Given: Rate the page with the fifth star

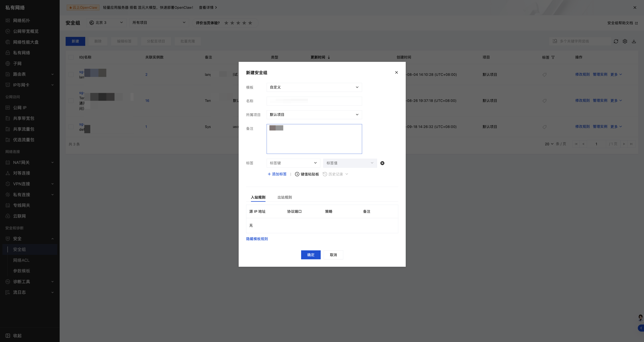Looking at the screenshot, I should tap(250, 23).
